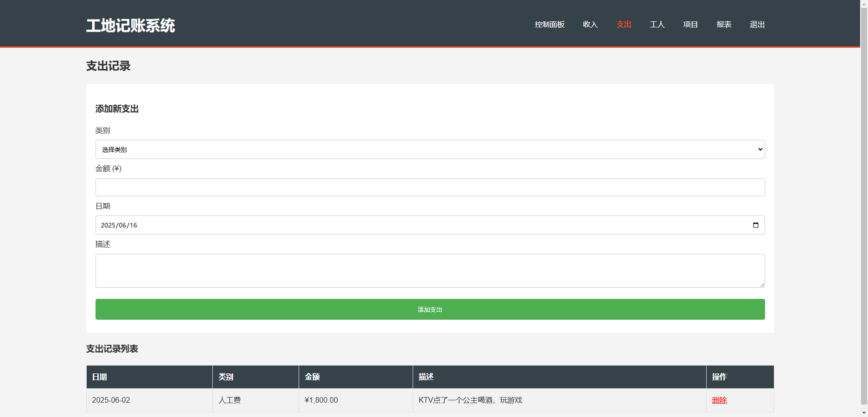Click the 日期 column header
This screenshot has height=417, width=868.
pyautogui.click(x=100, y=377)
